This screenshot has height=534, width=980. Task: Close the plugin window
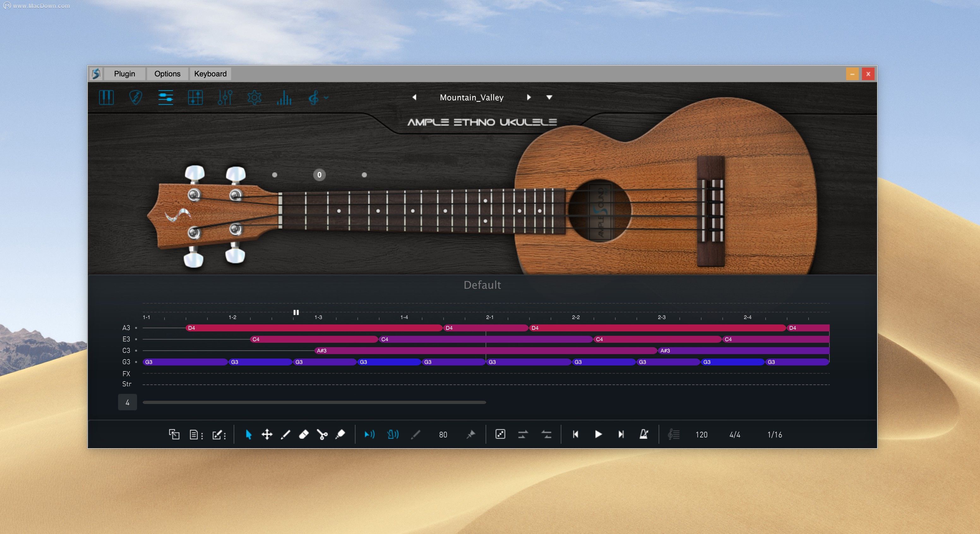868,74
